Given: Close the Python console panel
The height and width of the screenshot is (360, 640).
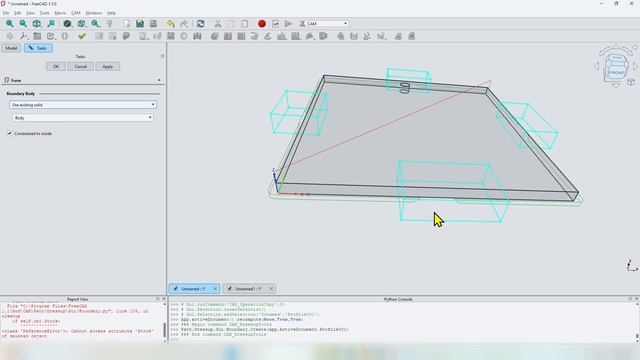Looking at the screenshot, I should point(636,299).
